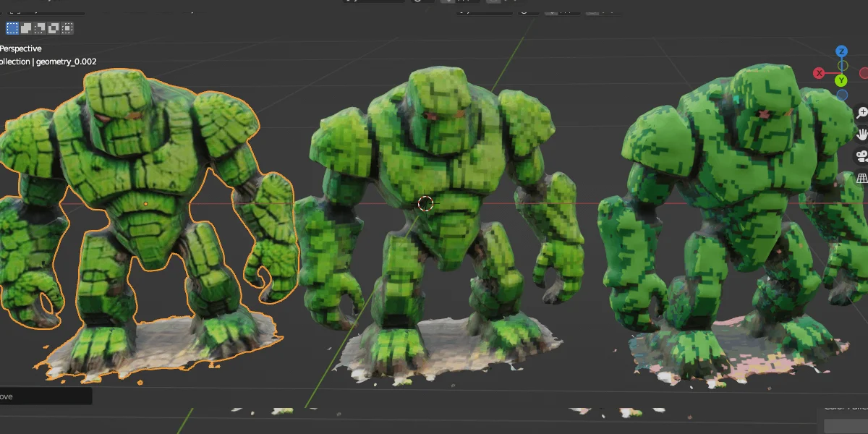This screenshot has height=434, width=868.
Task: Switch to Invert selection mode icon
Action: pos(52,27)
